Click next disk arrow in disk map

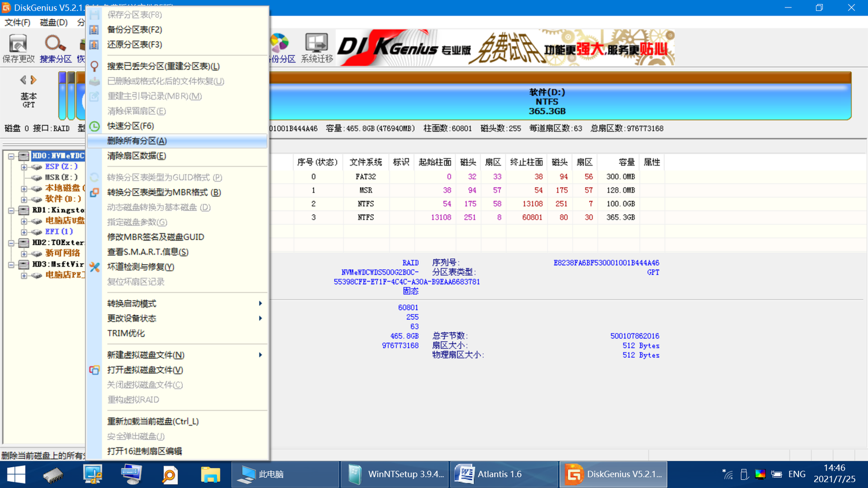34,80
